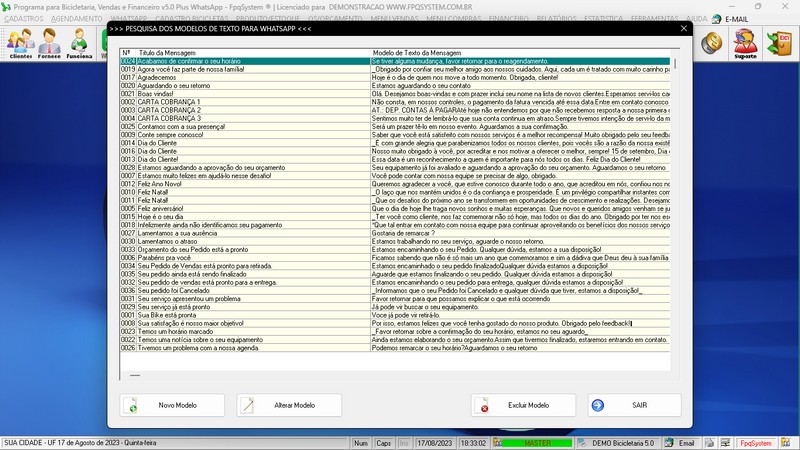
Task: Click the icon beside DEMO Bicicletaria 5.0
Action: coord(582,443)
